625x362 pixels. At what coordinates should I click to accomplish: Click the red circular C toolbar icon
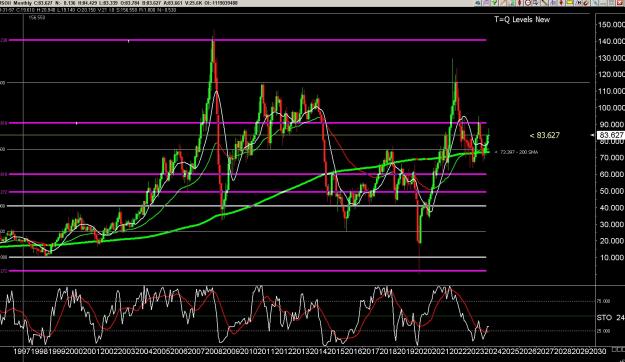pyautogui.click(x=528, y=3)
